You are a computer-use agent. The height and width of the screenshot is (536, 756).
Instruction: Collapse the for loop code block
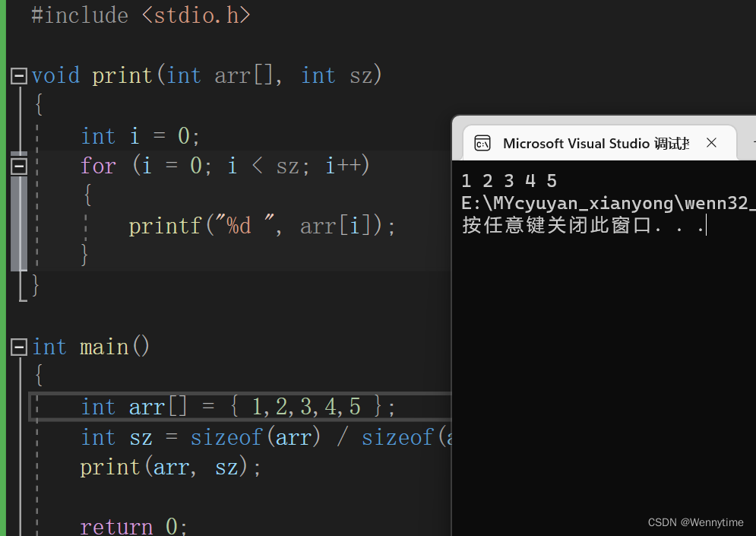[x=19, y=167]
